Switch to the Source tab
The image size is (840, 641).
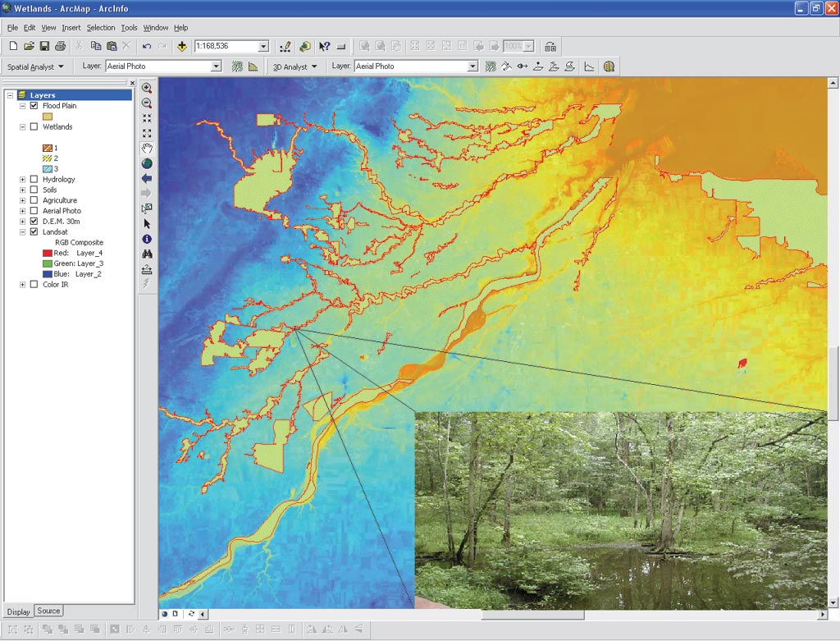click(x=48, y=611)
